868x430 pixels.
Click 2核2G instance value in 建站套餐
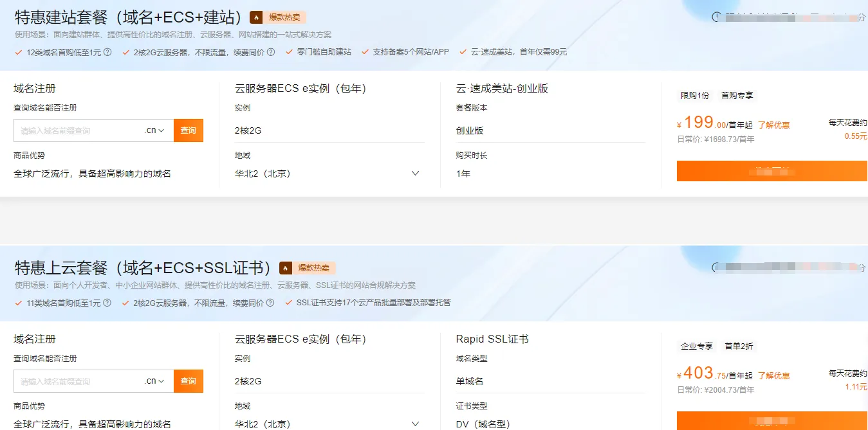click(248, 130)
